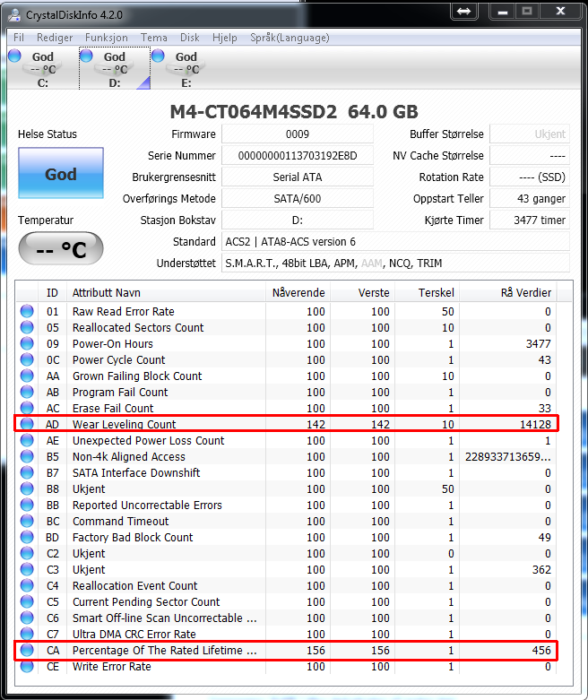
Task: Click the Nåverende column header
Action: pos(298,293)
